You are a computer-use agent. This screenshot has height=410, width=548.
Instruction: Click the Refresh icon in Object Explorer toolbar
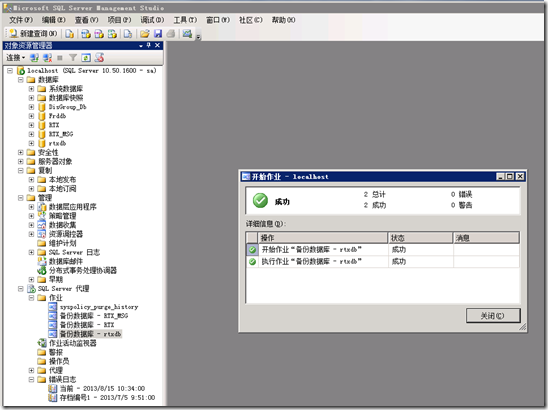pos(86,58)
